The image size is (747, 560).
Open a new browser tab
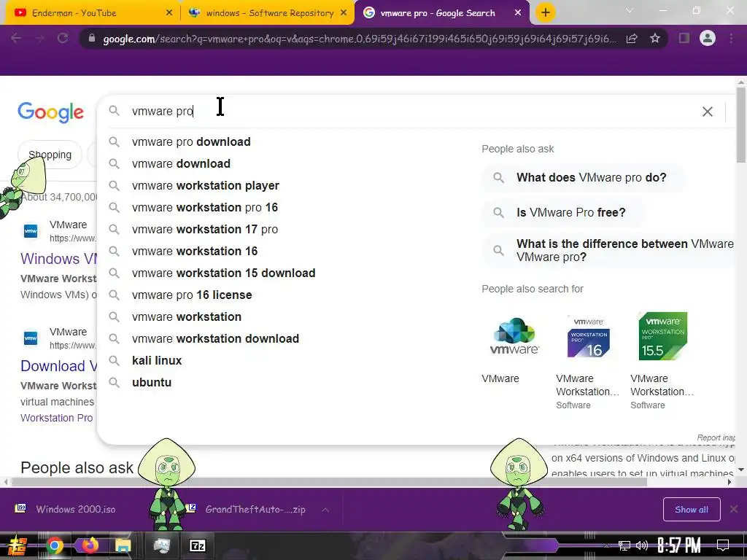click(x=546, y=13)
